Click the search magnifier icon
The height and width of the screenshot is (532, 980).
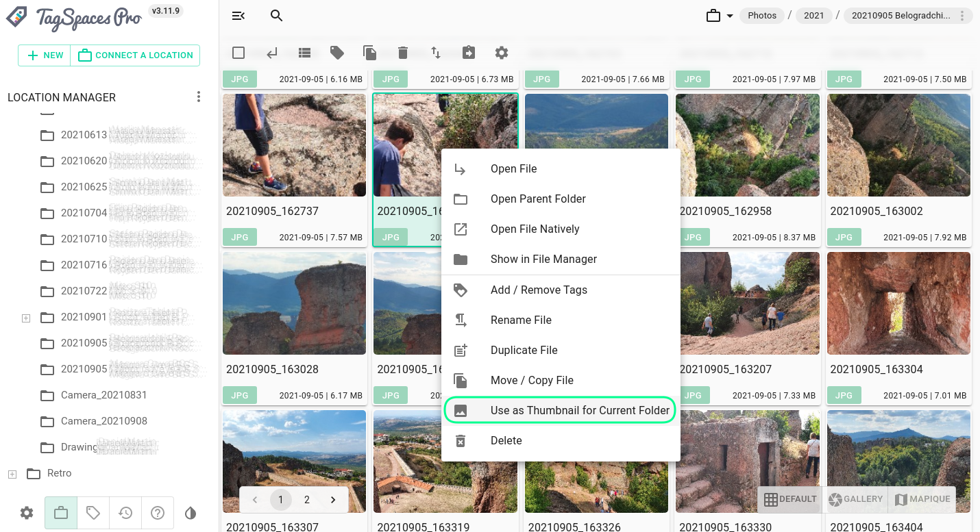click(276, 15)
